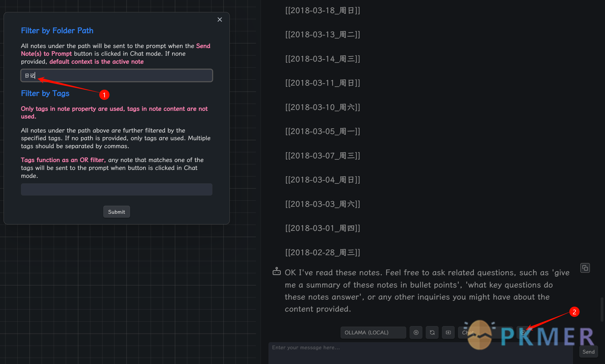Stop generating with the stop icon
This screenshot has width=605, height=364.
(416, 332)
